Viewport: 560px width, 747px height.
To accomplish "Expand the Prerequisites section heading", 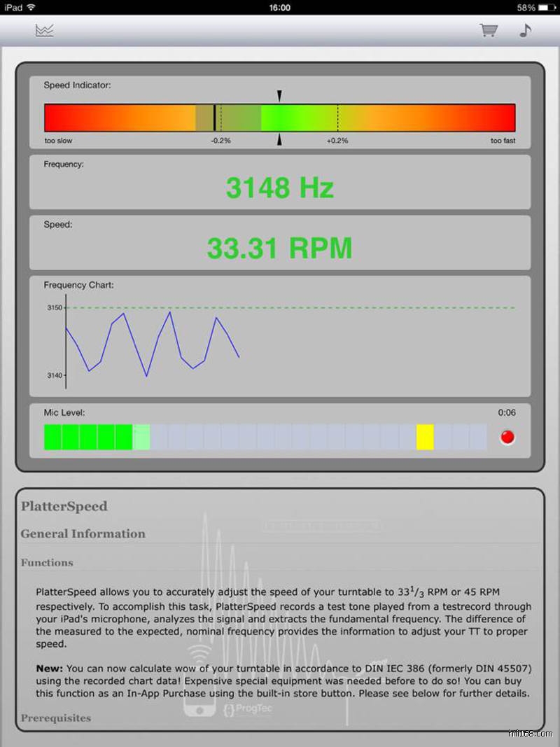I will coord(56,718).
